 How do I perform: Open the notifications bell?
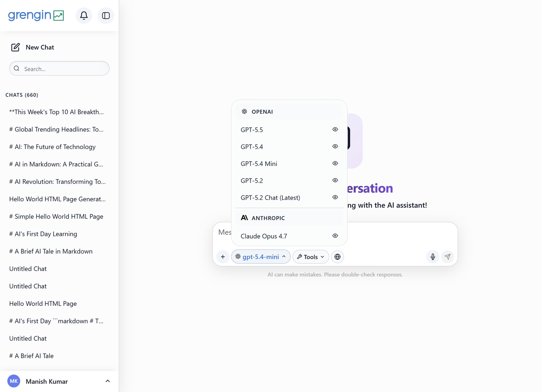pyautogui.click(x=84, y=16)
